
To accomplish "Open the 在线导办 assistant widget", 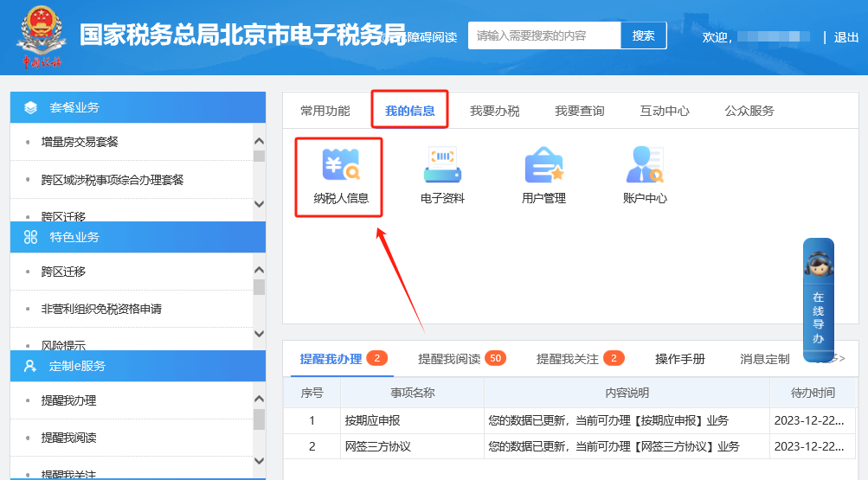I will (x=818, y=300).
